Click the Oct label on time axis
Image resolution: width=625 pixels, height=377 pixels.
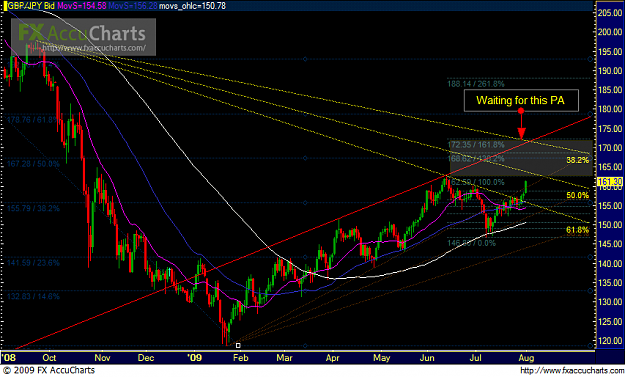click(x=49, y=357)
